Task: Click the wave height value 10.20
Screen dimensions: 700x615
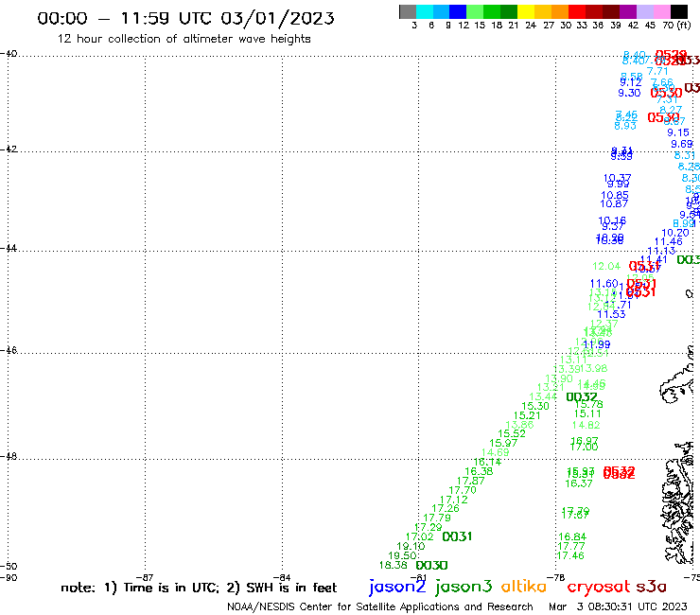Action: click(x=675, y=233)
